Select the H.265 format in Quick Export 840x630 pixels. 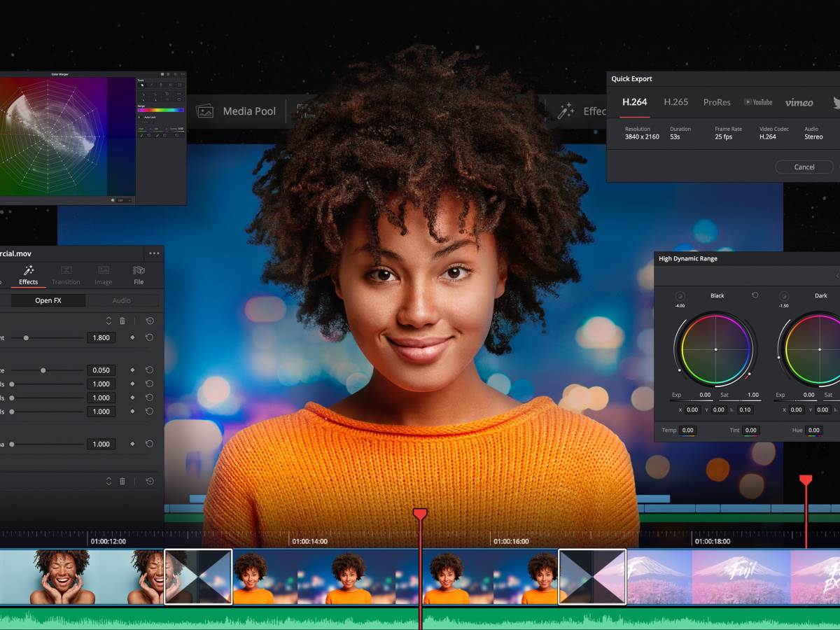pyautogui.click(x=675, y=102)
